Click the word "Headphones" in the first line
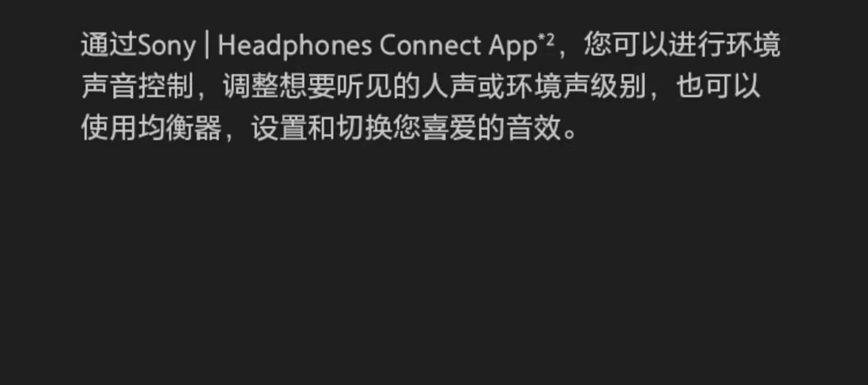The image size is (868, 385). point(295,46)
